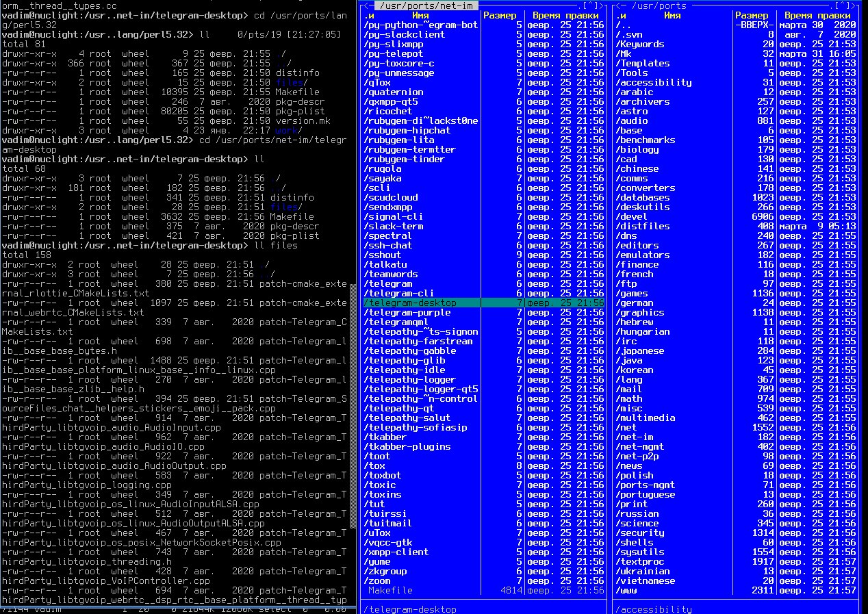This screenshot has width=868, height=614.
Task: Click the /tkabber-plugins entry
Action: [484, 446]
